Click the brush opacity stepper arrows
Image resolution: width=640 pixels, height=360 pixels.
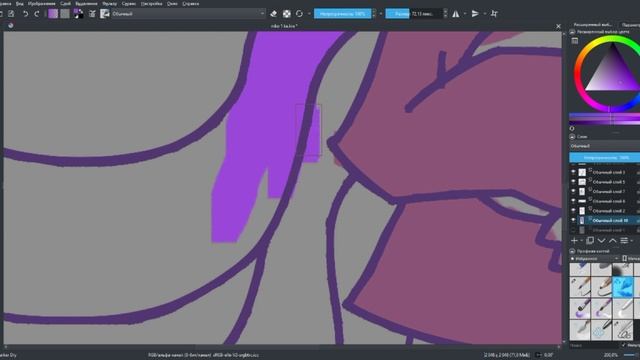pyautogui.click(x=374, y=14)
